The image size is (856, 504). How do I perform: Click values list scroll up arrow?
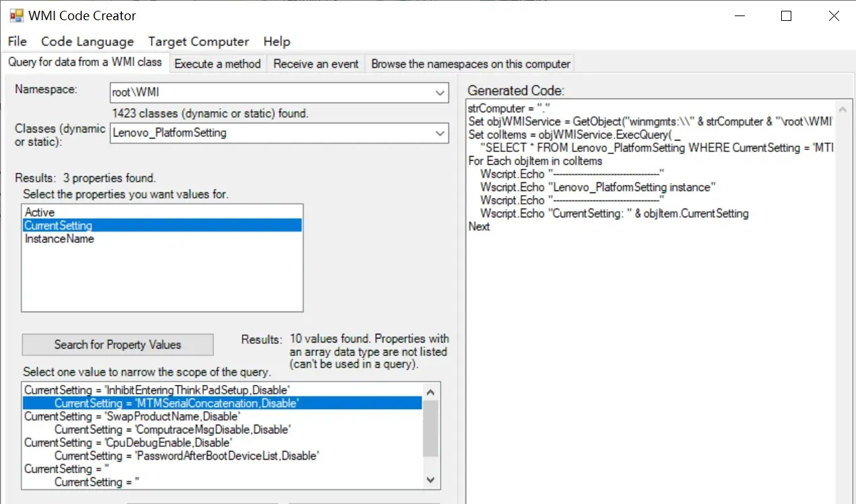tap(431, 391)
